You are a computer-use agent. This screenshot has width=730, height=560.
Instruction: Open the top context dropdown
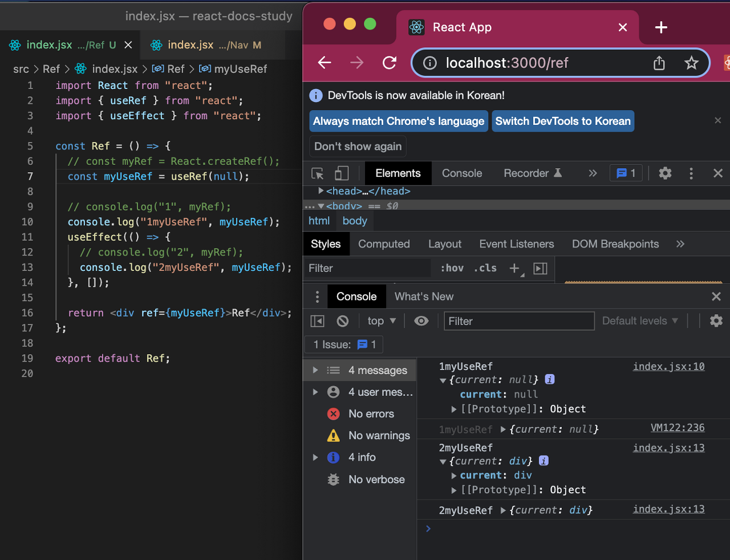[382, 321]
